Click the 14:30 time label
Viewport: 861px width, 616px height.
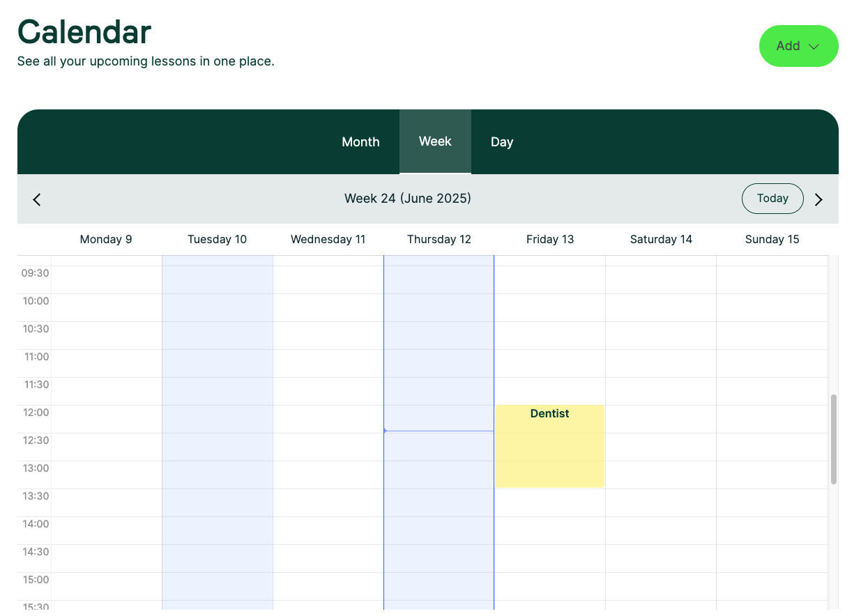point(35,551)
